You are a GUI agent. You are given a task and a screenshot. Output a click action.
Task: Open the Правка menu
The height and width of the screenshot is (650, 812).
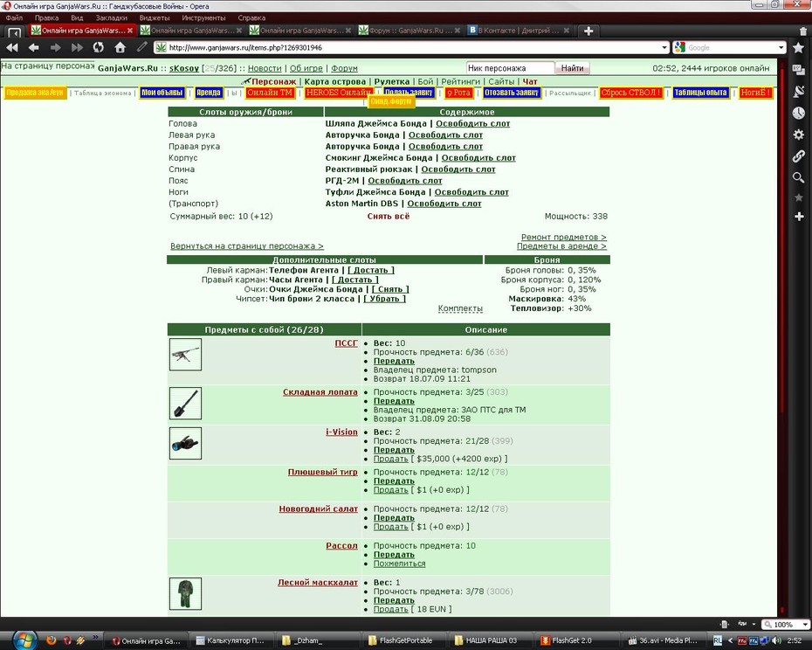pyautogui.click(x=46, y=17)
